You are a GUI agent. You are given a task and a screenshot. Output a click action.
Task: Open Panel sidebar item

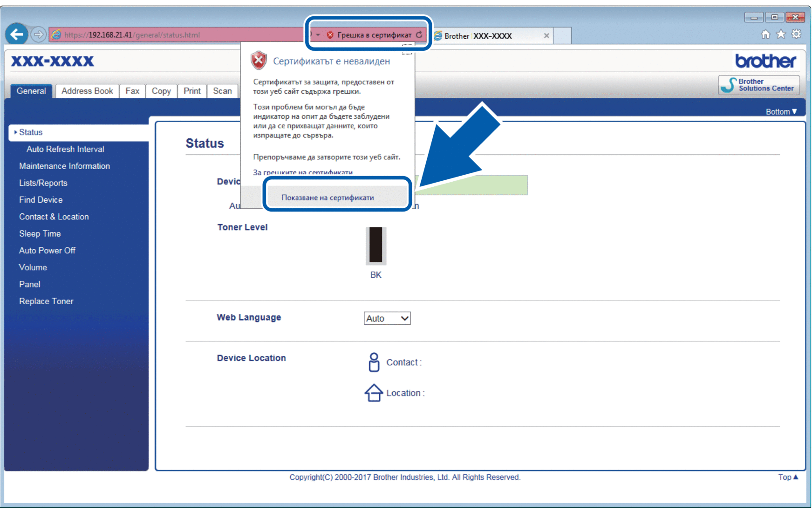(29, 284)
